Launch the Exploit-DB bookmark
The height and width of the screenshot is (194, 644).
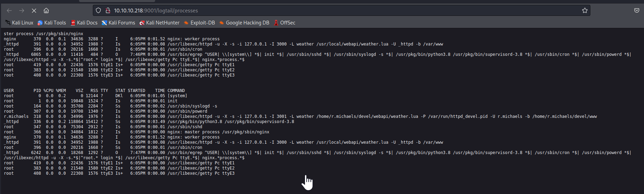point(199,23)
